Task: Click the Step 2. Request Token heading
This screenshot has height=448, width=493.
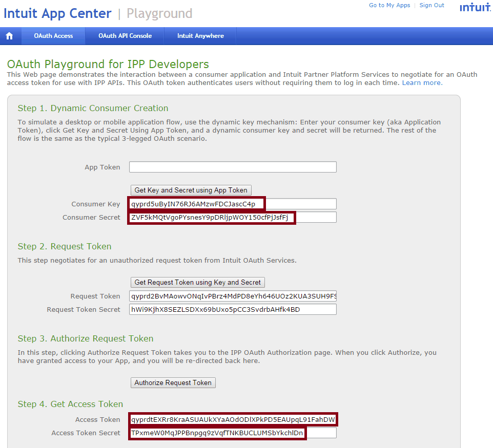Action: coord(65,246)
